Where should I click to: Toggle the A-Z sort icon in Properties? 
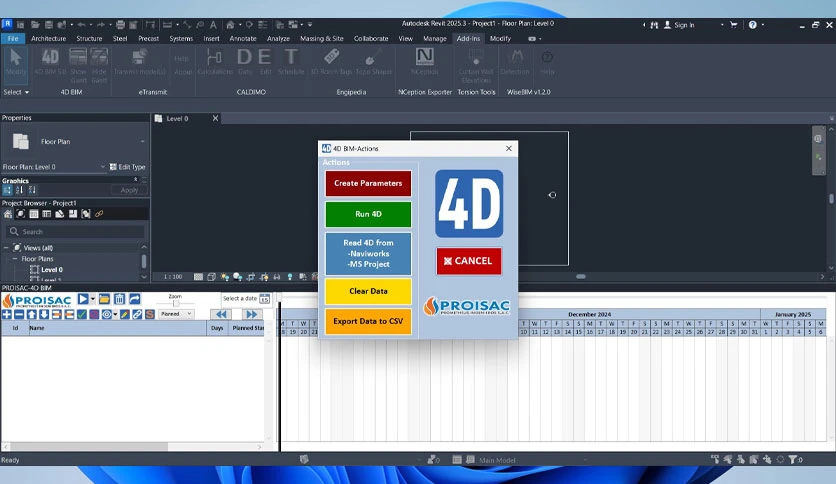(x=19, y=190)
